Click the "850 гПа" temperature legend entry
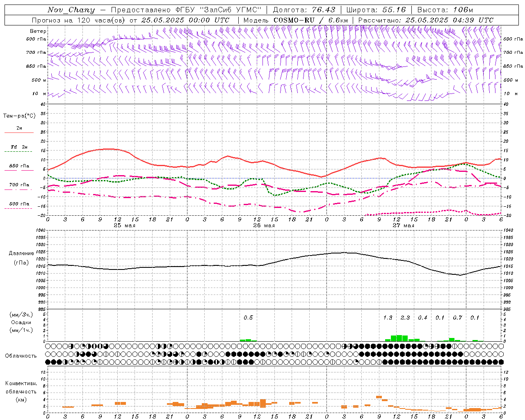The image size is (525, 420). click(x=19, y=166)
